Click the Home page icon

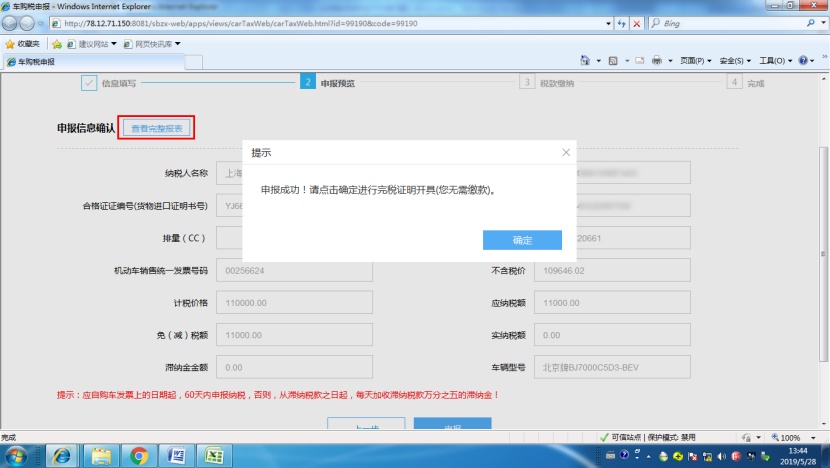coord(585,60)
